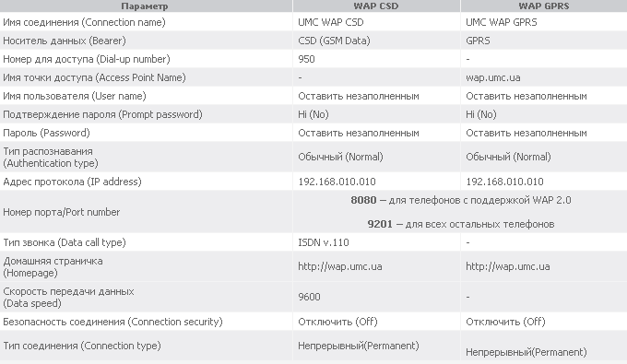
Task: Click the Обычный (Normal) value under WAP CSD
Action: point(340,157)
